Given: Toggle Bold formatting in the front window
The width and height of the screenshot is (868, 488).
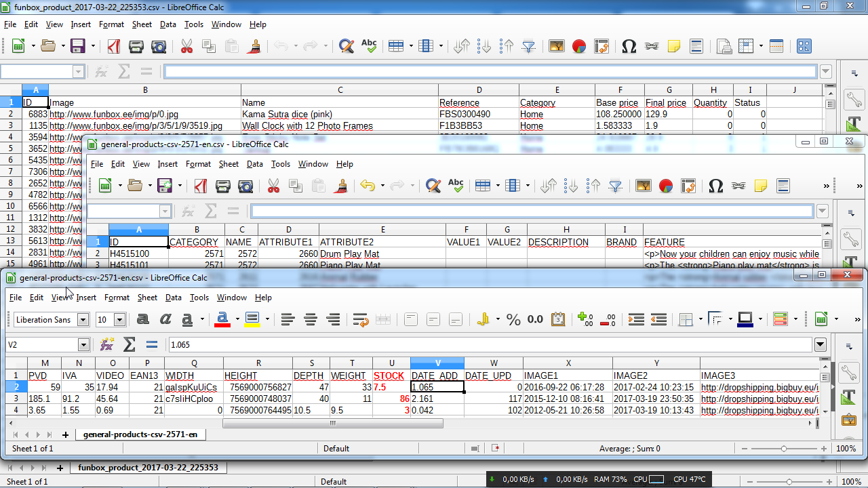Looking at the screenshot, I should [x=142, y=319].
